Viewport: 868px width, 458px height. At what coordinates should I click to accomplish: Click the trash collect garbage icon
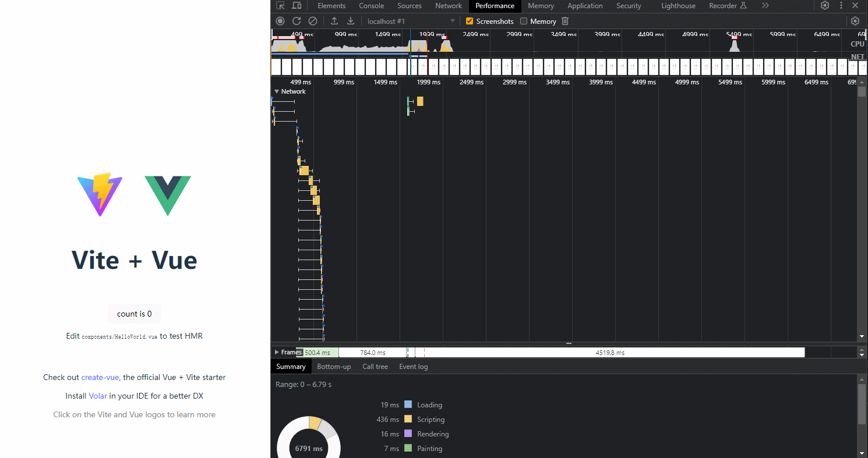point(565,21)
